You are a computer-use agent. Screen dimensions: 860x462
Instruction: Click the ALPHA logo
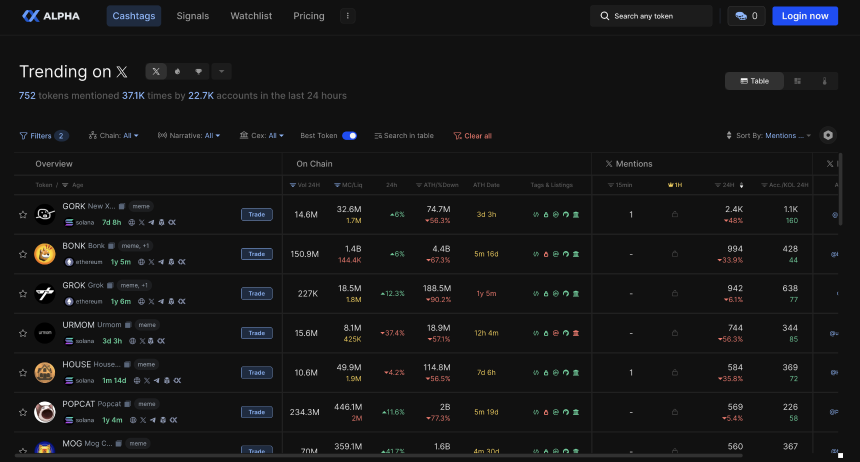coord(51,16)
